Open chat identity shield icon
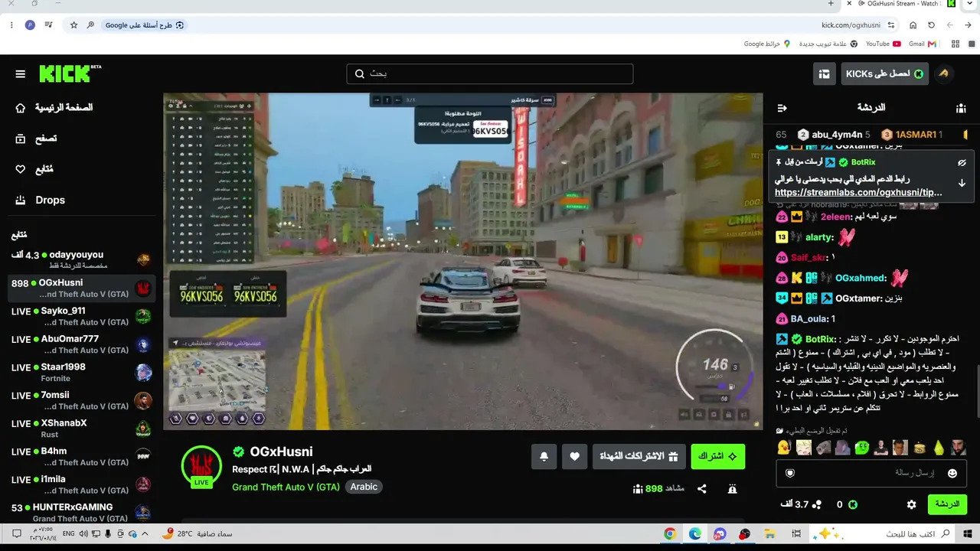 (x=790, y=473)
